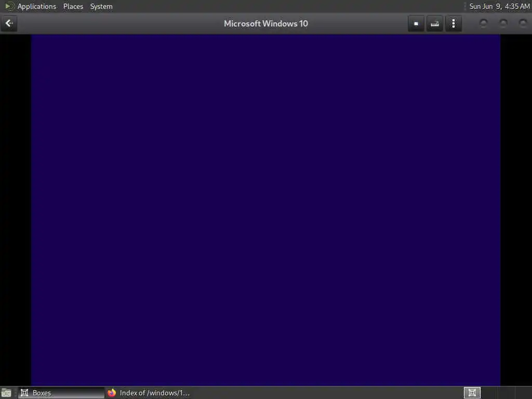This screenshot has height=399, width=532.
Task: Open the three-dot actions menu
Action: tap(454, 23)
